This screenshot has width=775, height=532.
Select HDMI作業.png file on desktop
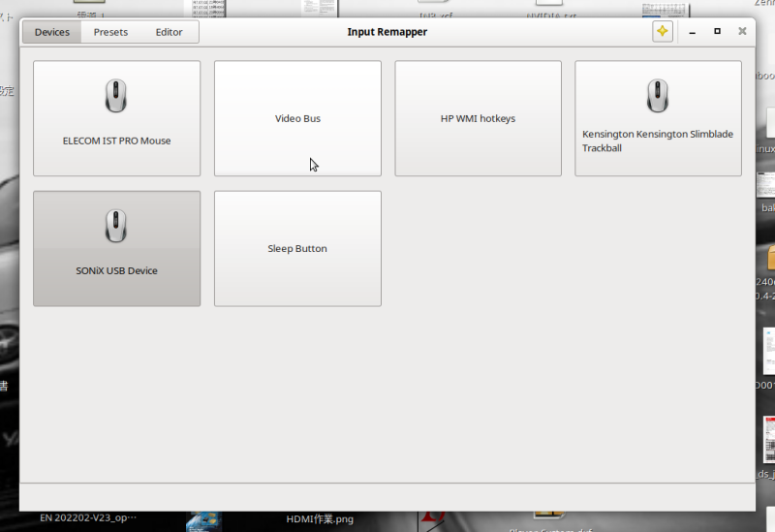tap(320, 519)
